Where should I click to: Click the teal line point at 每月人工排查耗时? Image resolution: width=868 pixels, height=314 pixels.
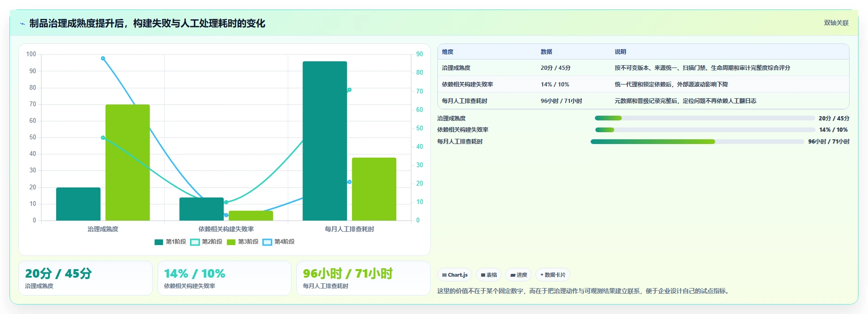349,90
